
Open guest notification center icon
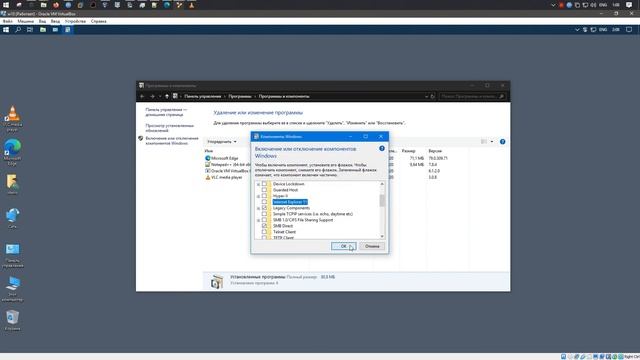coord(629,29)
